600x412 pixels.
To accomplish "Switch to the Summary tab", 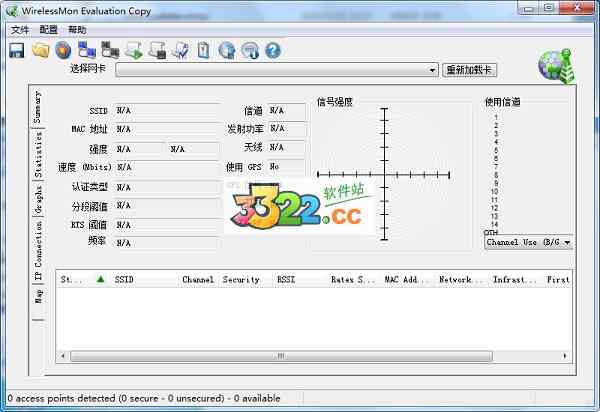I will click(x=37, y=107).
